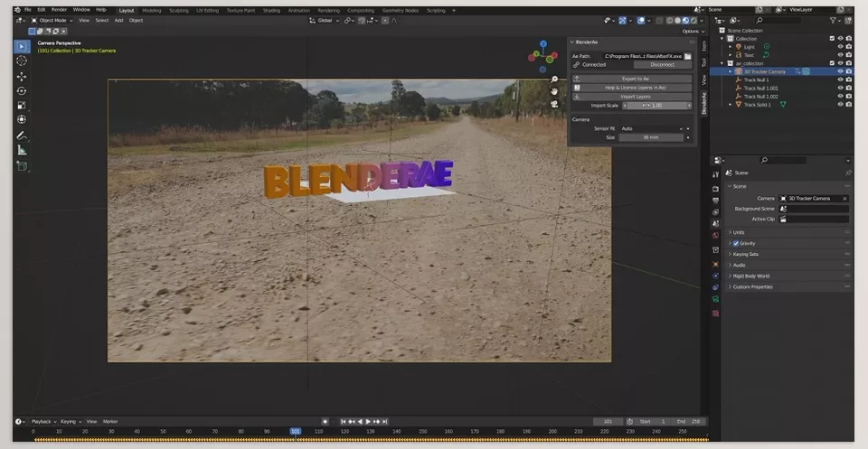Select the Rotate tool

(x=22, y=91)
